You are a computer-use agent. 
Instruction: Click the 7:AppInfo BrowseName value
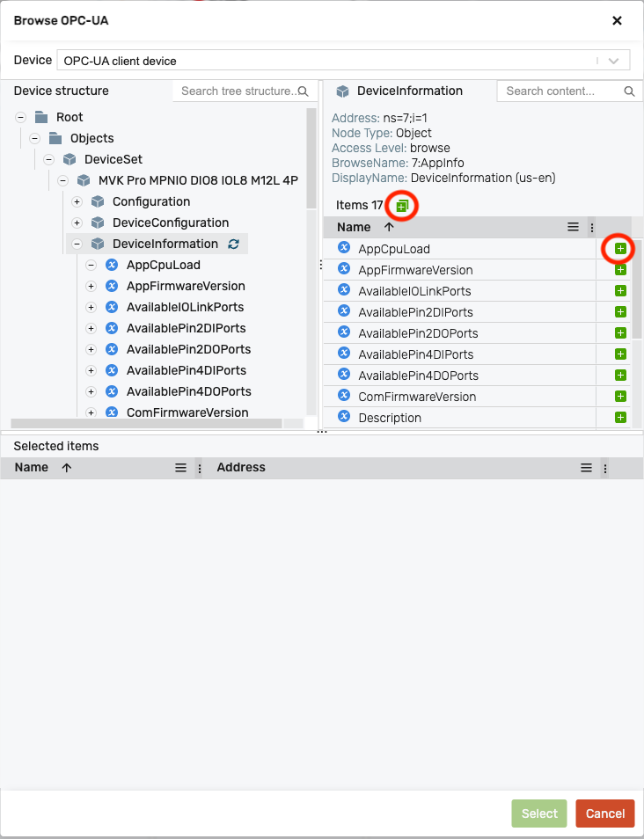[x=437, y=163]
